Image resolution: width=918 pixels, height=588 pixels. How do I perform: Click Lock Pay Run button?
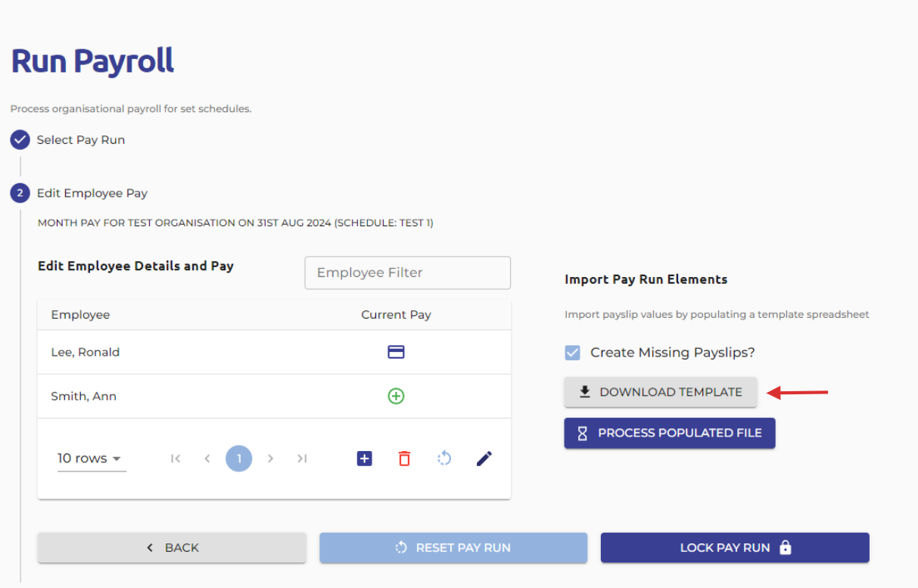coord(735,548)
